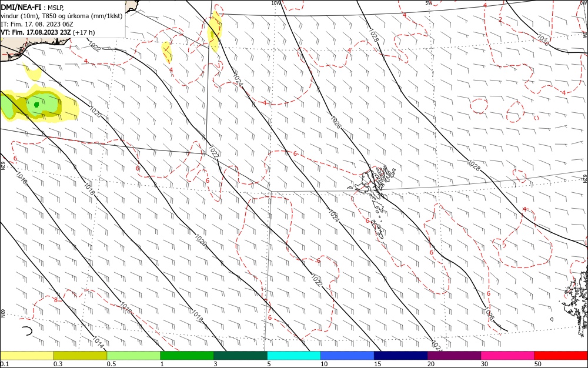Click the legend value 15
This screenshot has height=368, width=588.
click(377, 364)
